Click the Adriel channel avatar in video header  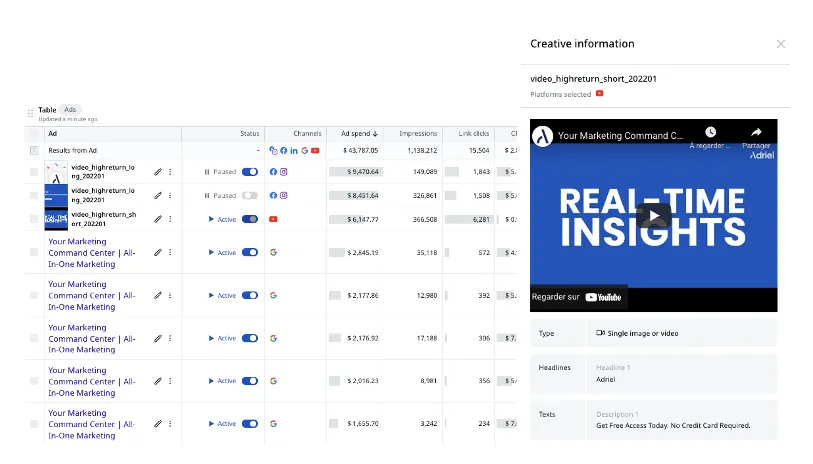543,136
